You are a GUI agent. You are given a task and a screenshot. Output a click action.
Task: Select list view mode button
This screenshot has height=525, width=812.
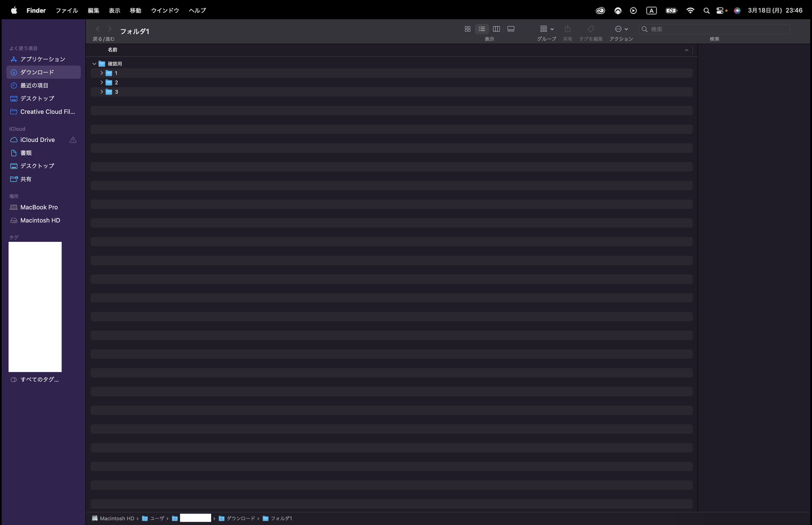coord(482,29)
